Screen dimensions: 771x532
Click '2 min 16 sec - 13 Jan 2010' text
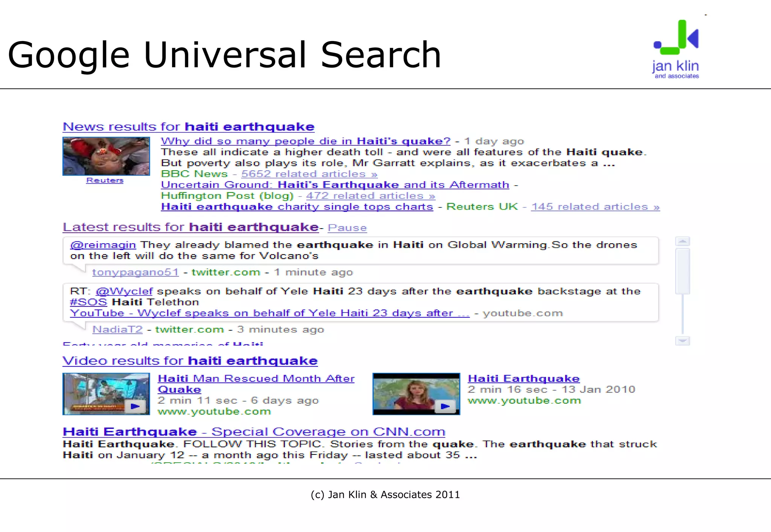(552, 390)
